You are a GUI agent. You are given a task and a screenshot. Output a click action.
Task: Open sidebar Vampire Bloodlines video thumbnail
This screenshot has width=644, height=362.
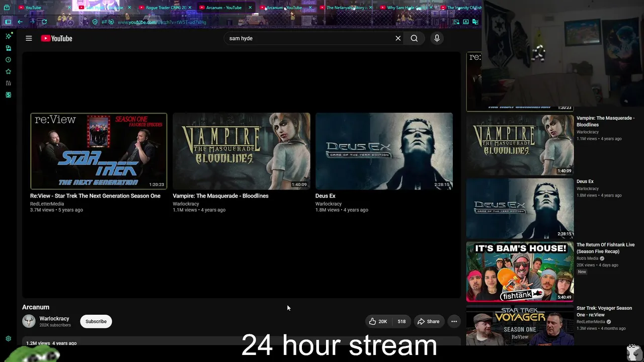coord(520,145)
